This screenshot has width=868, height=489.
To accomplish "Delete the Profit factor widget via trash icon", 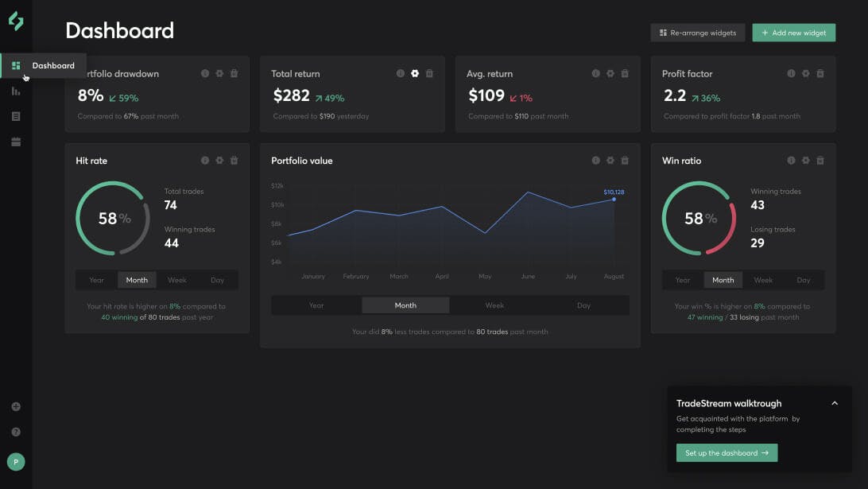I will tap(820, 73).
